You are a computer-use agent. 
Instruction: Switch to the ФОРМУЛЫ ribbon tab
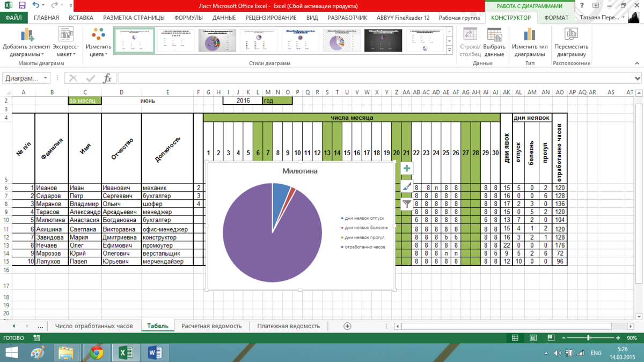188,18
